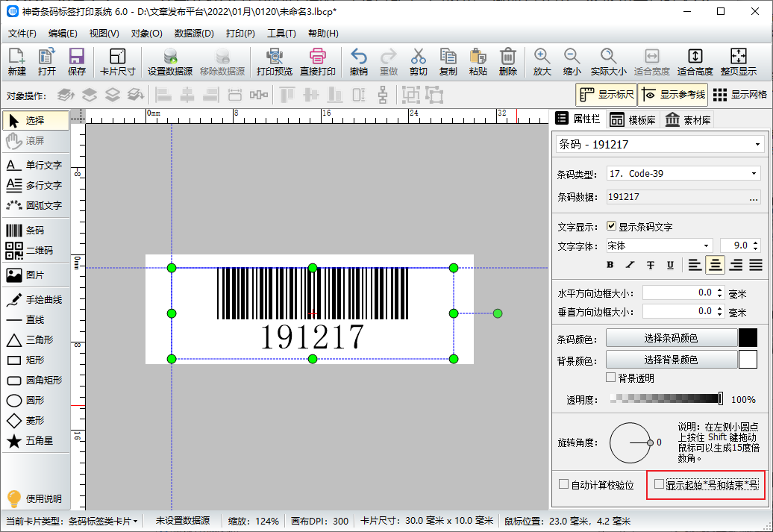The width and height of the screenshot is (773, 532).
Task: Click the 放大 zoom in icon
Action: 542,62
